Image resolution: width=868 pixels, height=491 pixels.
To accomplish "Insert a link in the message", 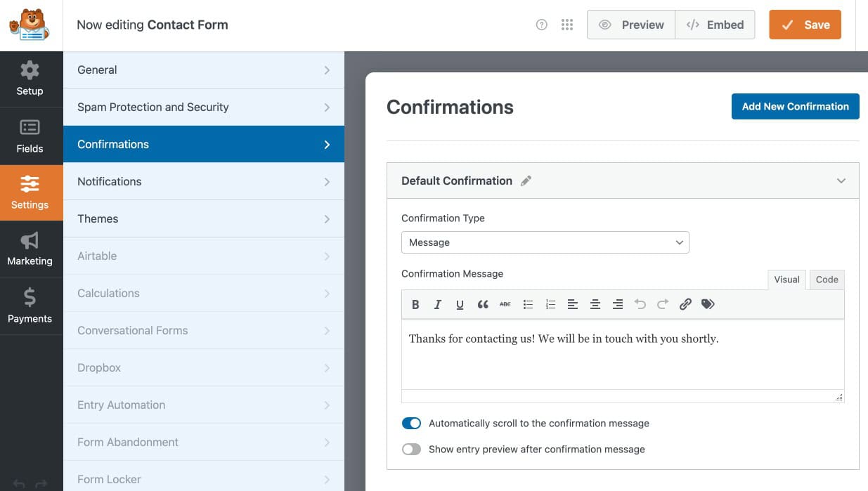I will pos(685,304).
